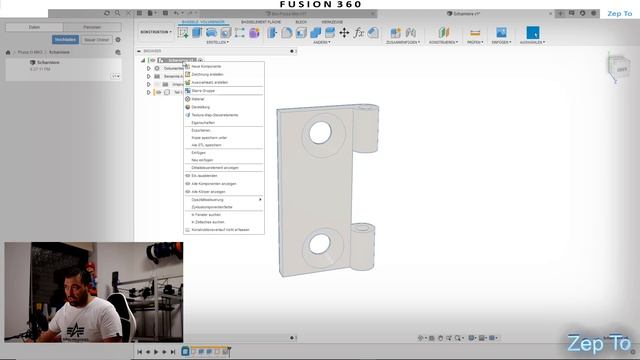Click the Construct plane icon
This screenshot has width=640, height=360.
(444, 33)
